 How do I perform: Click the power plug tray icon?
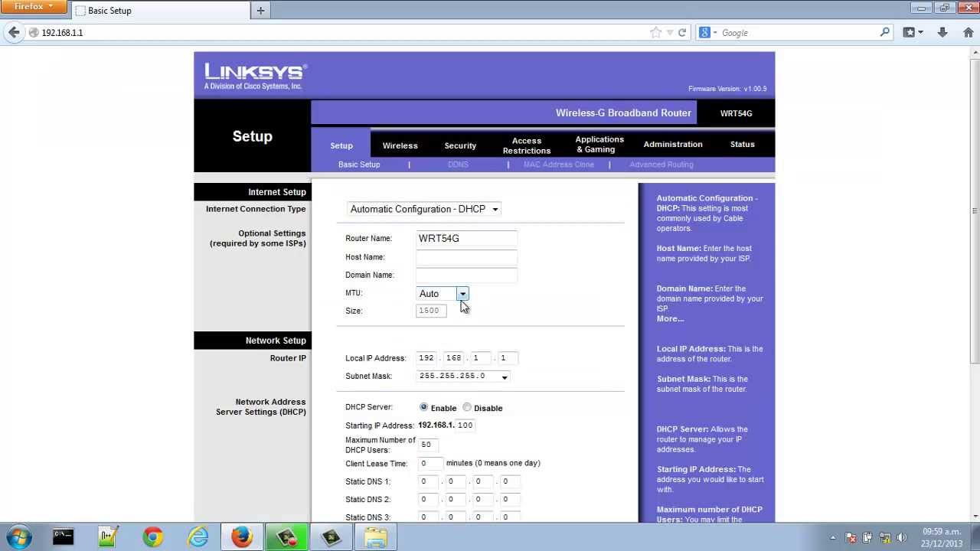[x=867, y=538]
